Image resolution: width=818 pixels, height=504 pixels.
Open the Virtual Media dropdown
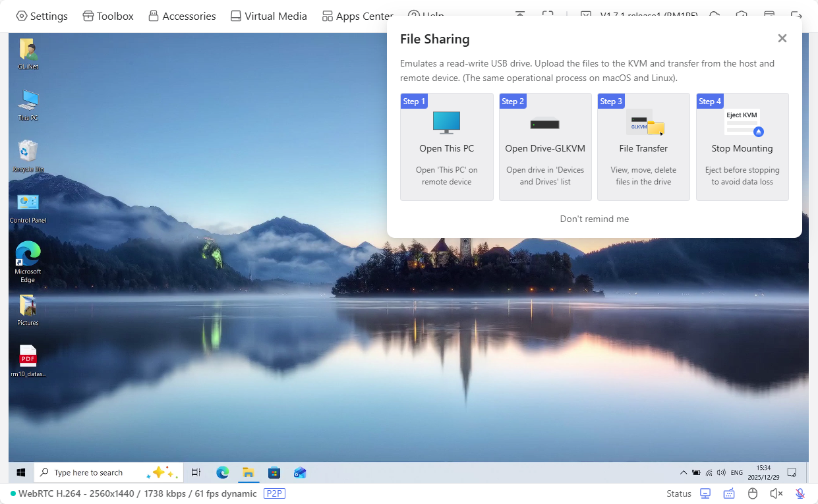point(268,15)
